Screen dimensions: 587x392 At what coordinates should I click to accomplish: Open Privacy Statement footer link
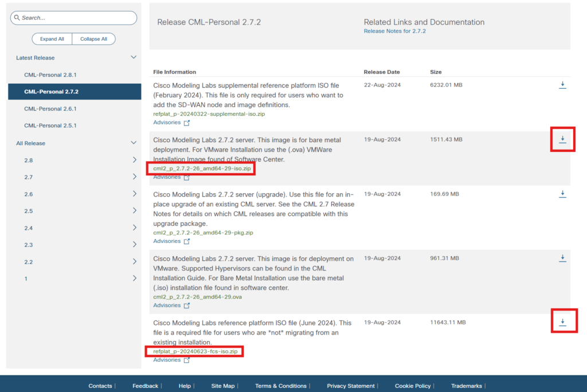(351, 386)
